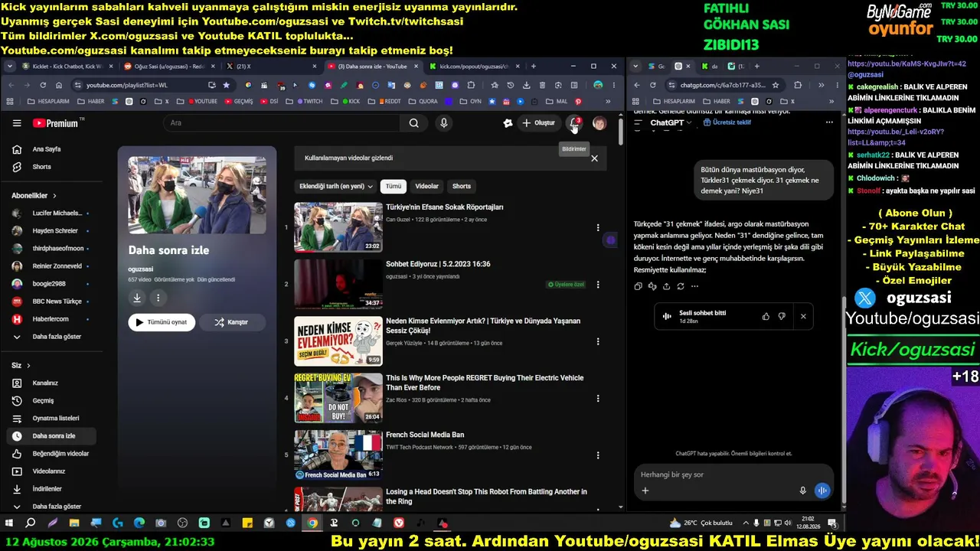
Task: Expand the Abonelikler section
Action: [x=34, y=196]
